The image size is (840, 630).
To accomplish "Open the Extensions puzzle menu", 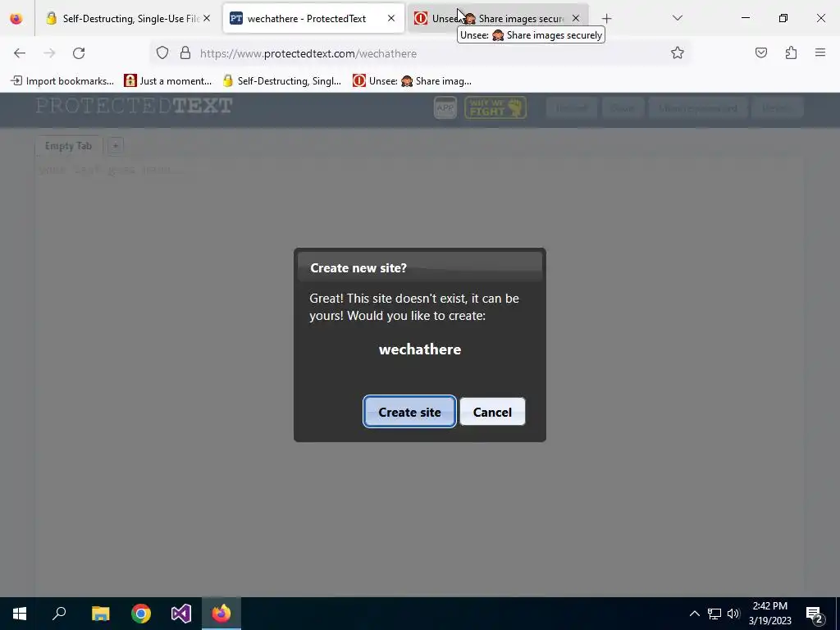I will [791, 53].
